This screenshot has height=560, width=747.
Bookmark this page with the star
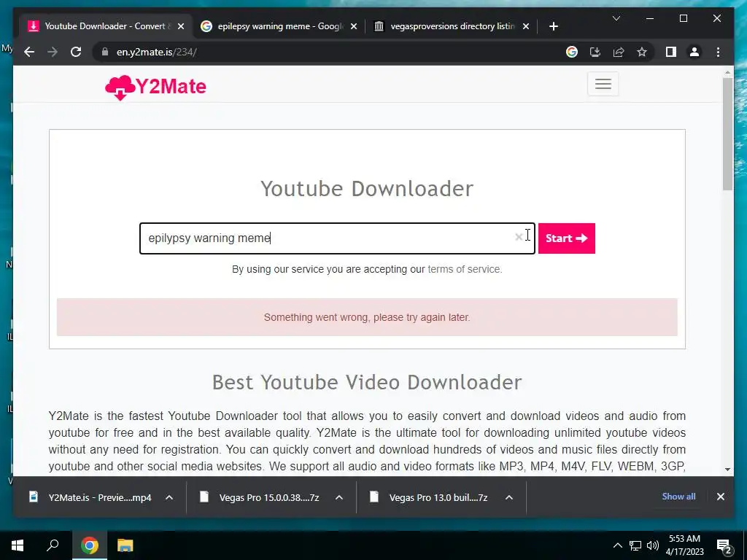point(642,52)
